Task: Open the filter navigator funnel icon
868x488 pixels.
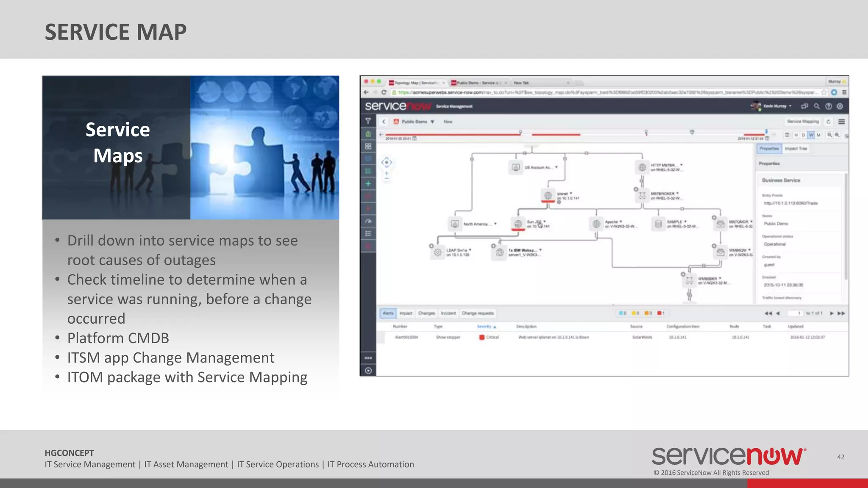Action: [368, 121]
